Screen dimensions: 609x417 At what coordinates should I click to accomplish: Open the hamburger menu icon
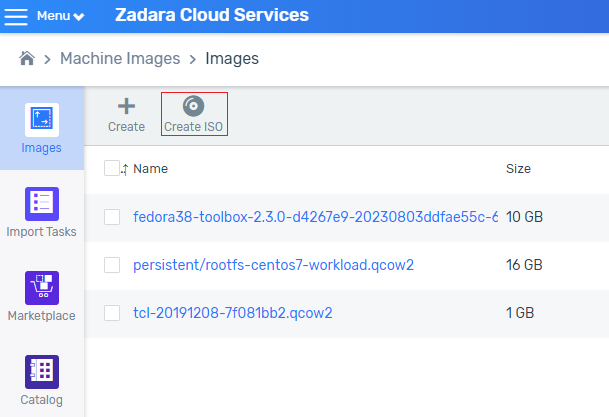pos(16,16)
